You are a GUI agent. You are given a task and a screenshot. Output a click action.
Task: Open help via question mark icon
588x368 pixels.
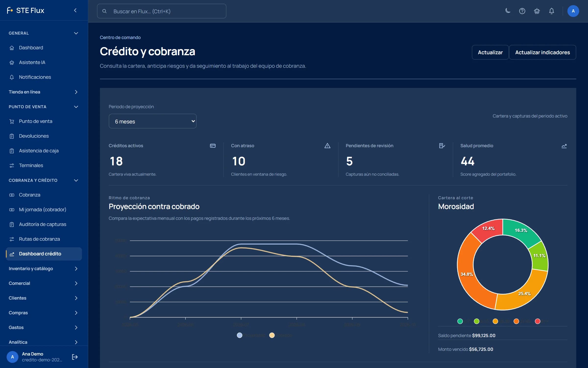point(522,11)
